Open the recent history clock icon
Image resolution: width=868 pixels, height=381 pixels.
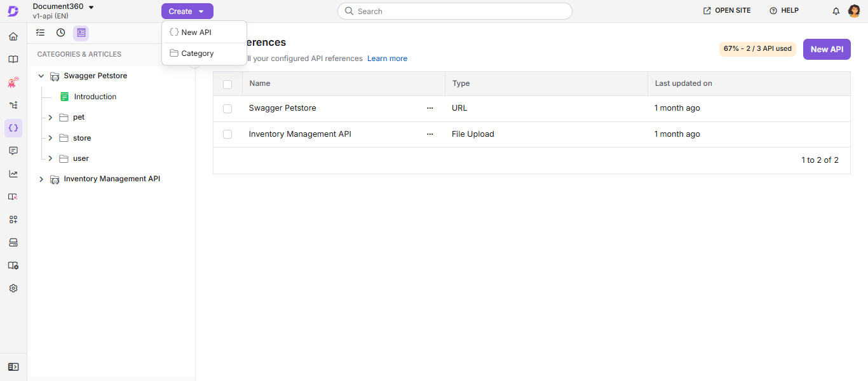[60, 32]
